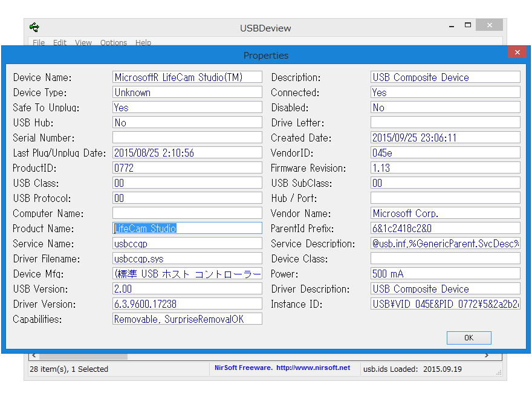Select the VendorID field 045e
Screen dimensions: 532x399
(x=446, y=153)
